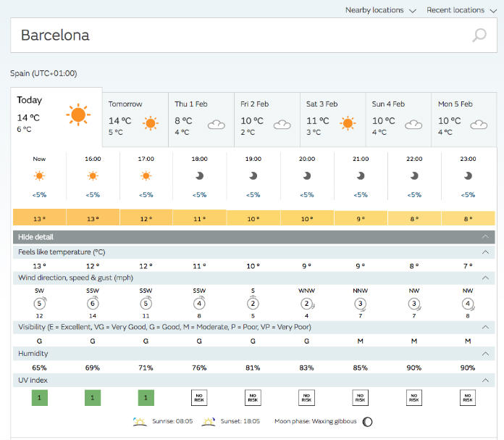Open the Recent locations dropdown
Viewport: 504px width, 440px height.
(461, 10)
